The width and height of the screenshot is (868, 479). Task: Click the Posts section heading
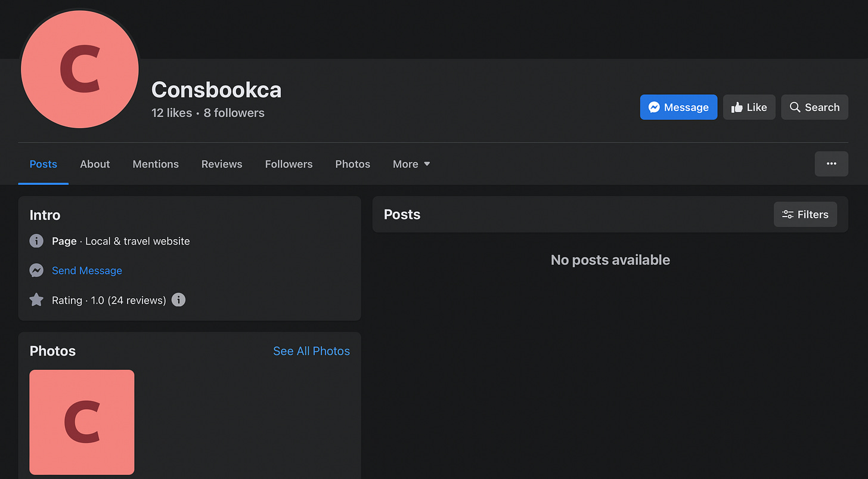402,215
